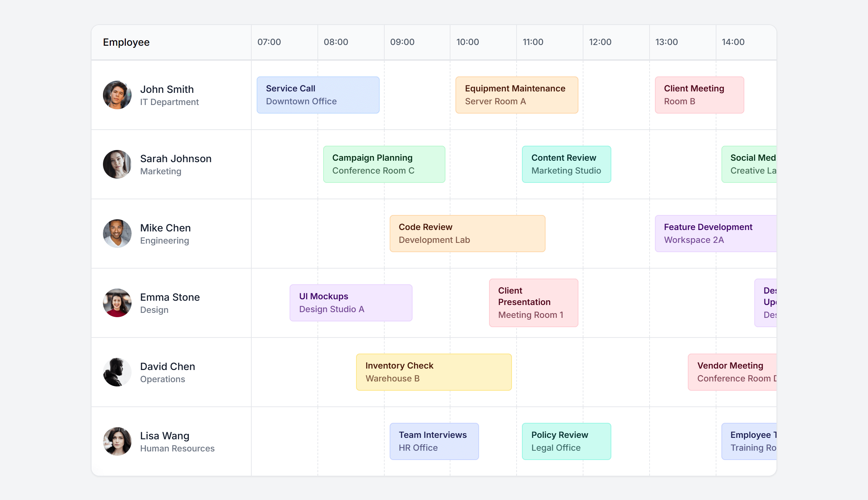Click the Campaign Planning event
This screenshot has height=500, width=868.
(384, 164)
